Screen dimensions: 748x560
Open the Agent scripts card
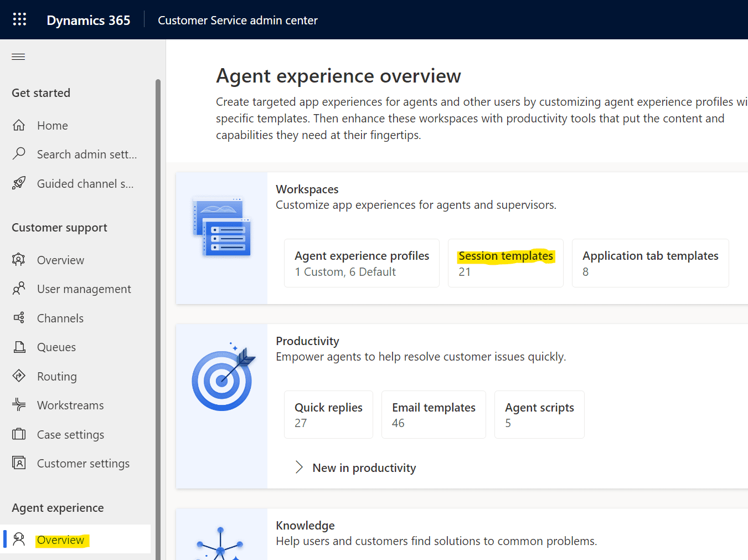click(539, 414)
